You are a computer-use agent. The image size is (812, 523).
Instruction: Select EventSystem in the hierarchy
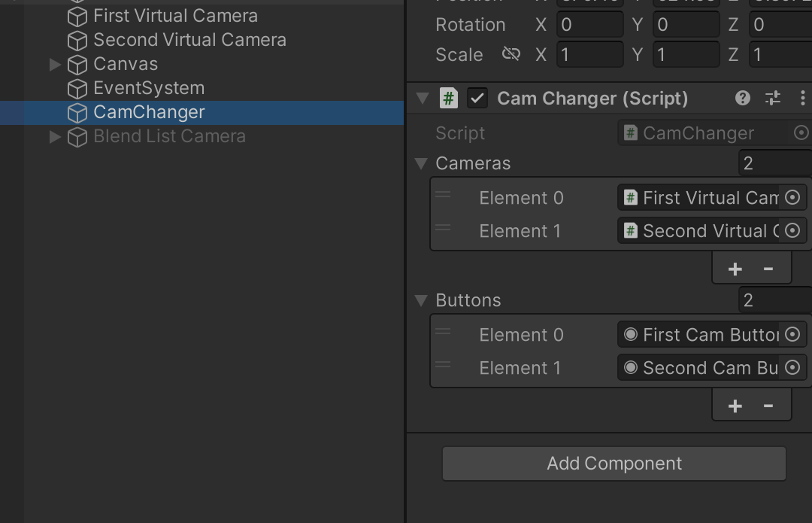[148, 88]
